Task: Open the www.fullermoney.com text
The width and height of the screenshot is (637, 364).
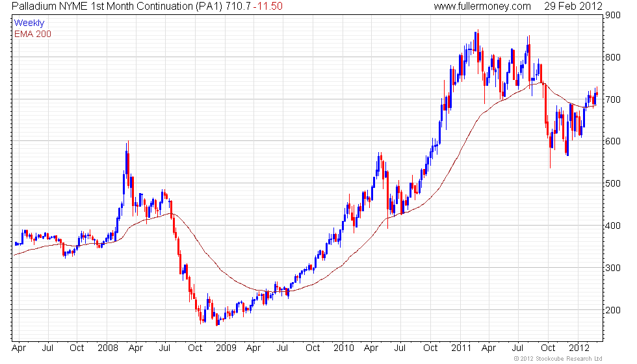Action: [x=482, y=6]
